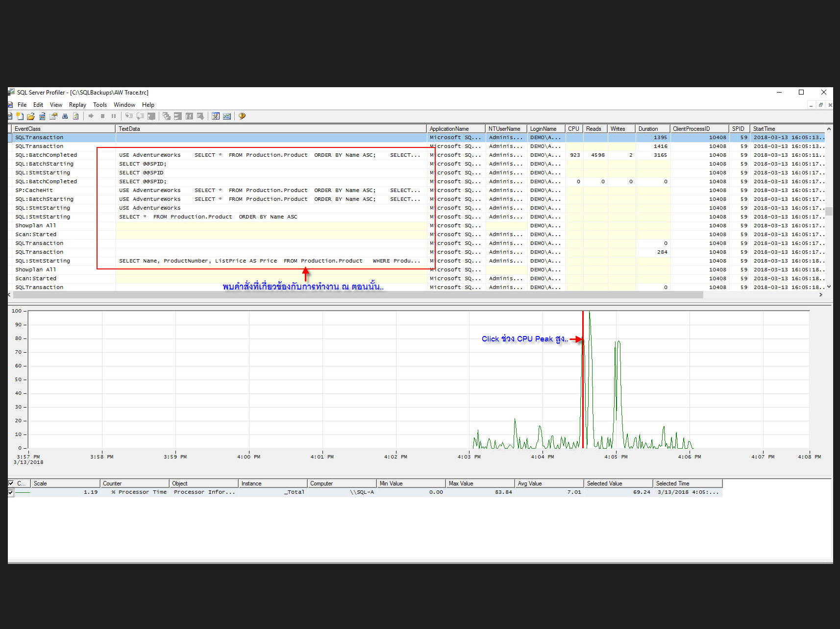Pause the trace replay
840x629 pixels.
pyautogui.click(x=114, y=116)
